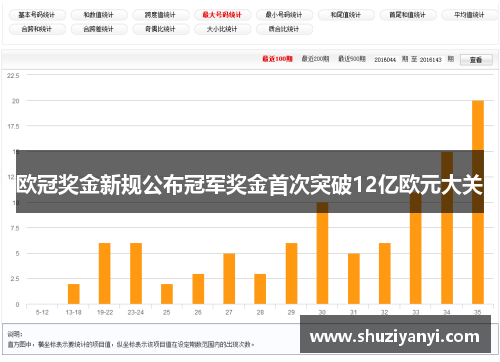This screenshot has width=500, height=362.
Task: Choose the 合跨差统计 tab
Action: point(99,29)
